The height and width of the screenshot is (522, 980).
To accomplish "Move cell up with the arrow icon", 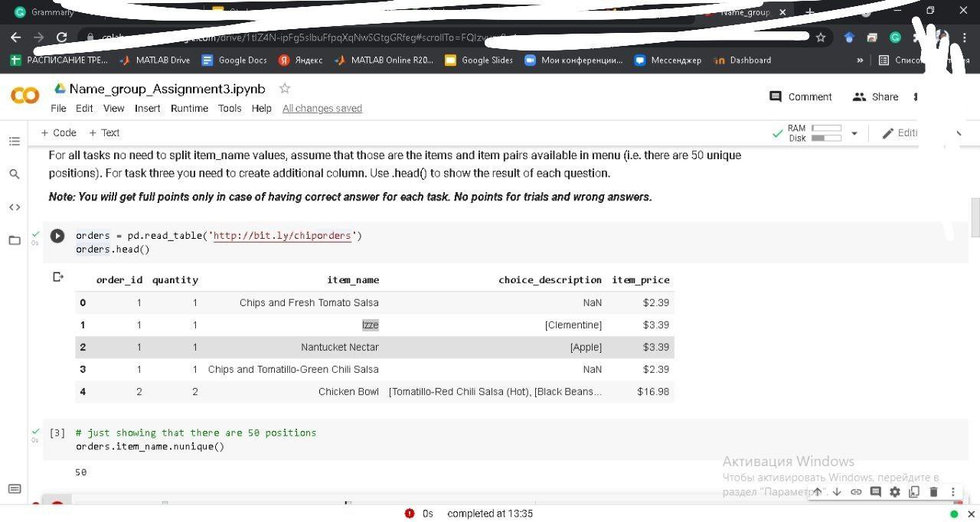I will point(817,492).
